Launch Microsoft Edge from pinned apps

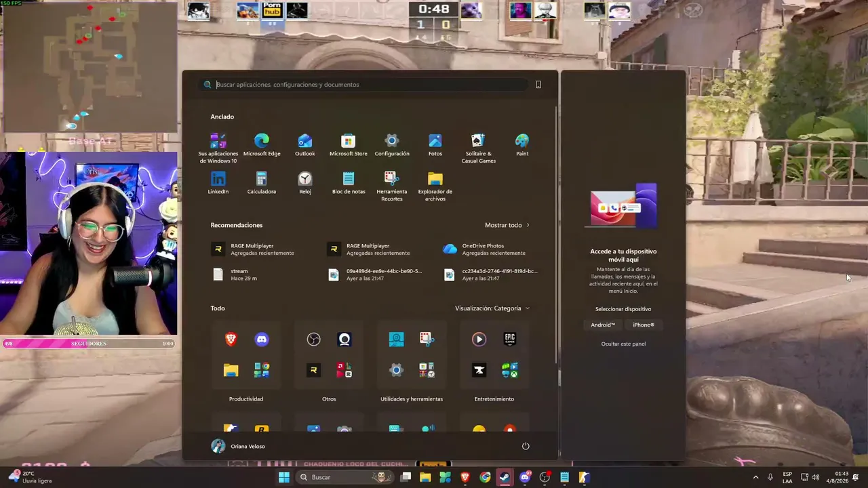[x=262, y=145]
